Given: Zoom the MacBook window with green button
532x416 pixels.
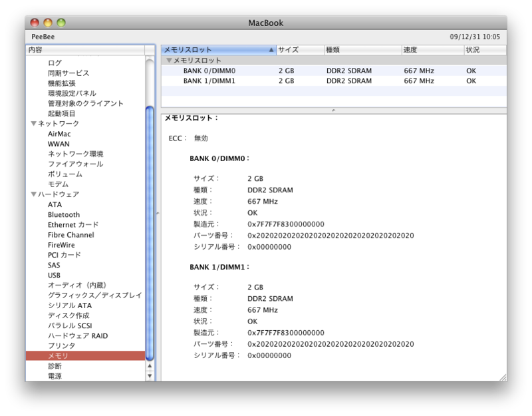Looking at the screenshot, I should tap(61, 23).
